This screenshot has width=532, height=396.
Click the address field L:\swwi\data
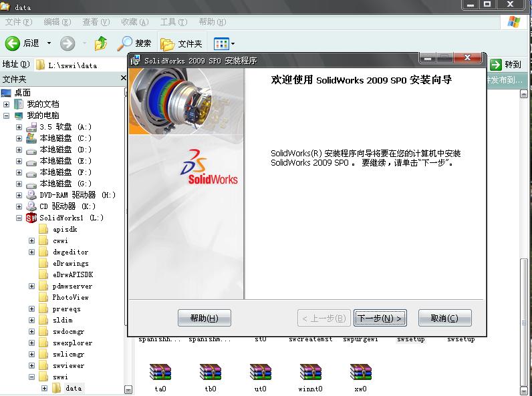(x=81, y=65)
